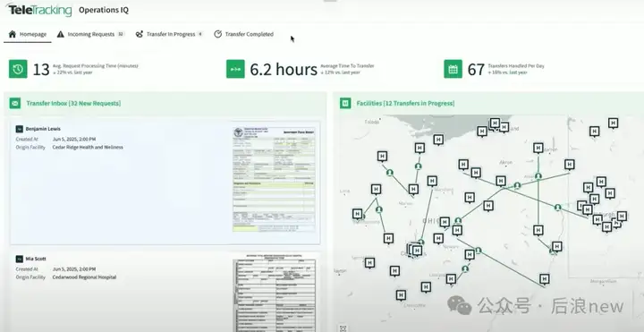Click the value 13 for request processing time
Image resolution: width=644 pixels, height=332 pixels.
click(40, 70)
